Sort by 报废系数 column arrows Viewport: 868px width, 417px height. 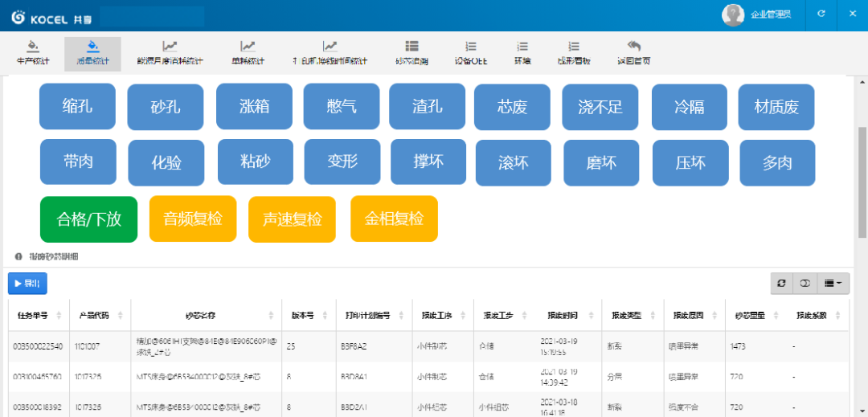pos(837,316)
